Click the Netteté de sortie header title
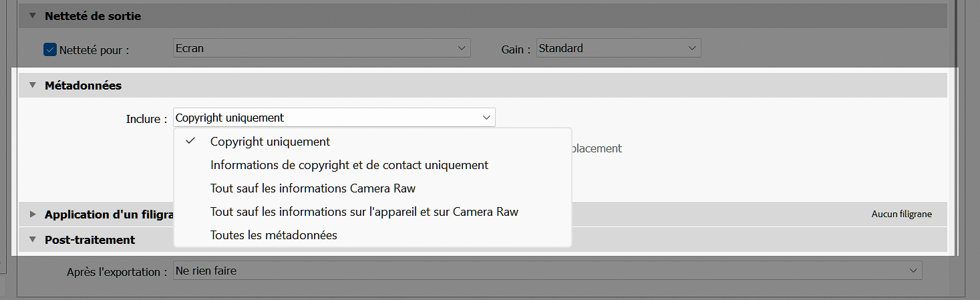 (93, 16)
